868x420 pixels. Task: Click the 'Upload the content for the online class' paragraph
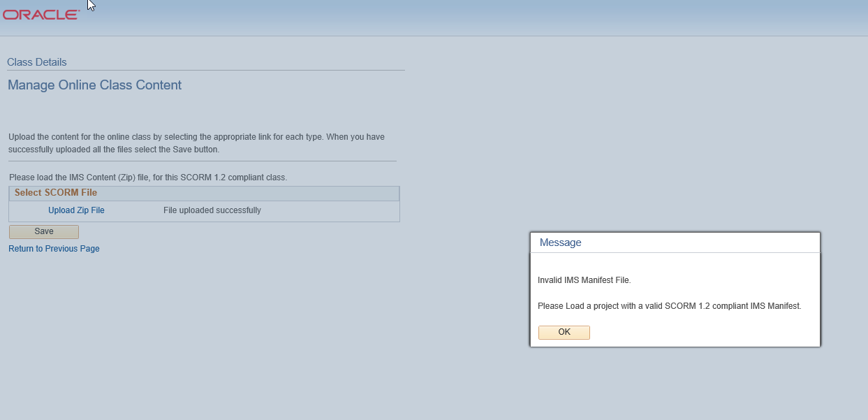pyautogui.click(x=197, y=143)
